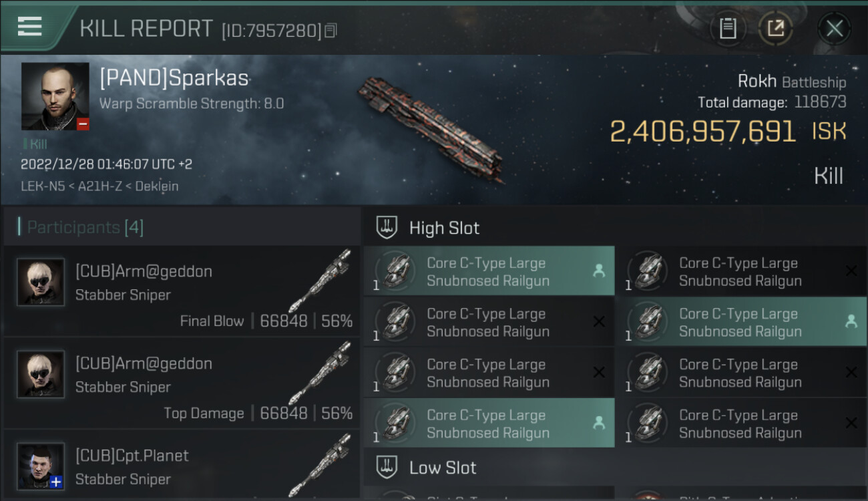Click the 2,406,957,691 ISK value
Screen dimensions: 868x501
coord(702,132)
